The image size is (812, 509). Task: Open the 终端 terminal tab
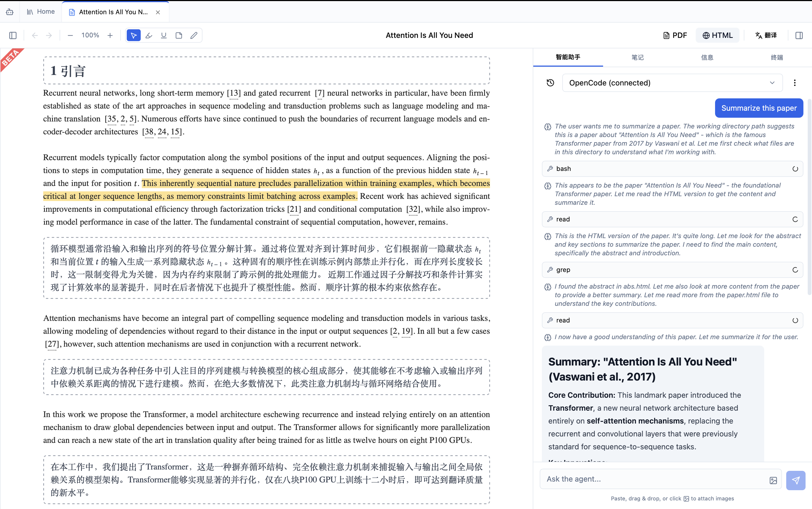[x=777, y=57]
